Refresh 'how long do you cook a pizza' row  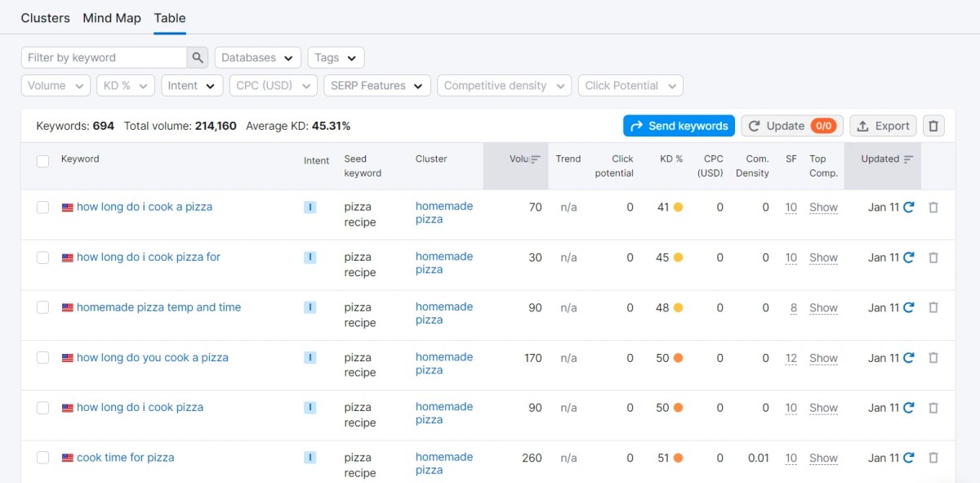[x=908, y=358]
